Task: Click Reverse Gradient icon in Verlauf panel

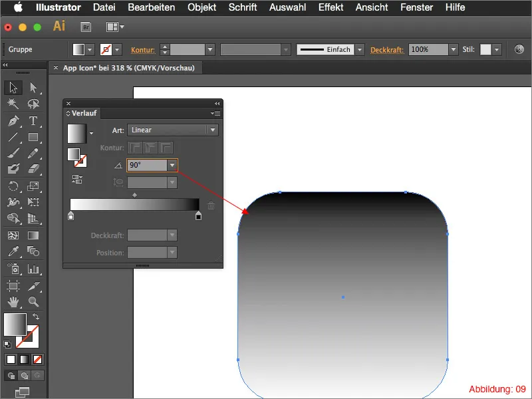Action: point(77,179)
